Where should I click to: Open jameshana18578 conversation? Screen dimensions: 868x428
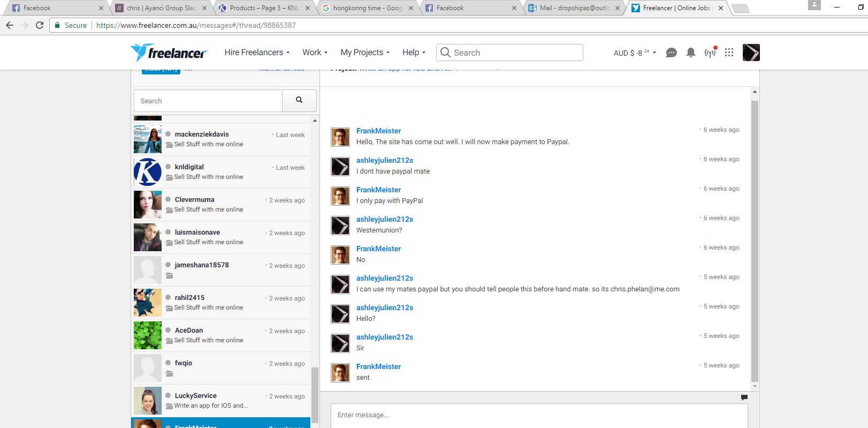pyautogui.click(x=221, y=270)
